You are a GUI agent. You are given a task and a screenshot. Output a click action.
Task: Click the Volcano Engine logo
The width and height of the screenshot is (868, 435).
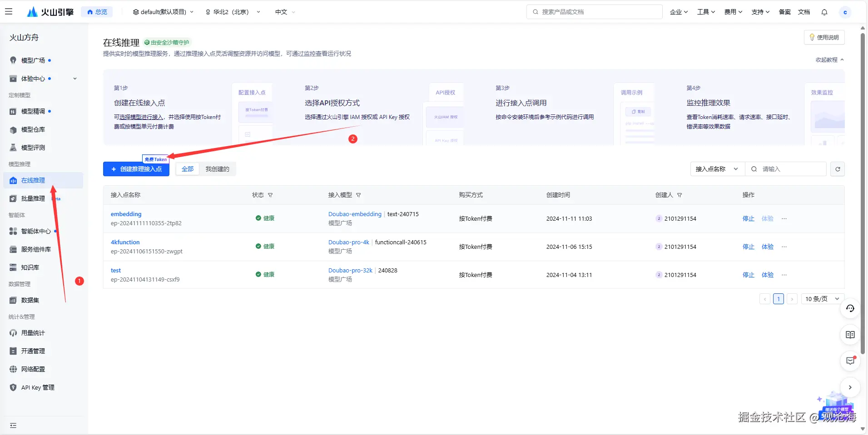[50, 12]
